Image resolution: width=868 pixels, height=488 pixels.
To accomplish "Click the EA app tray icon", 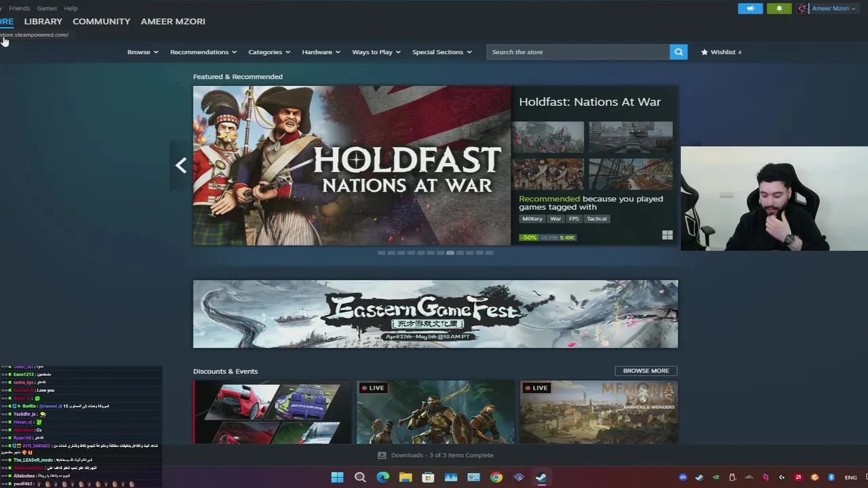I will pos(683,477).
